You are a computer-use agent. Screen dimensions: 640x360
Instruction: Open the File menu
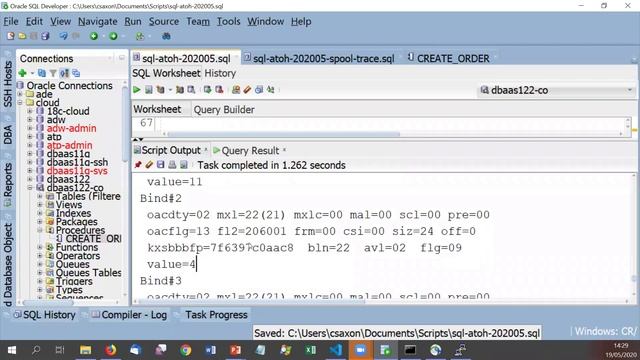(x=11, y=21)
